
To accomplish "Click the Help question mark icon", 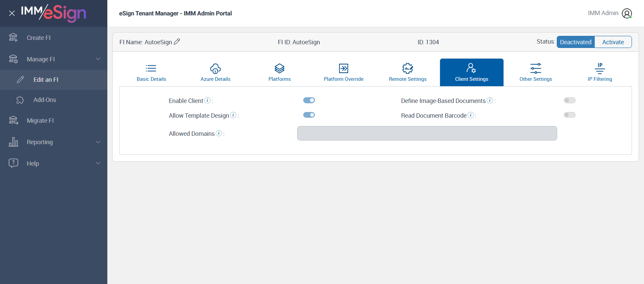I will click(x=13, y=163).
